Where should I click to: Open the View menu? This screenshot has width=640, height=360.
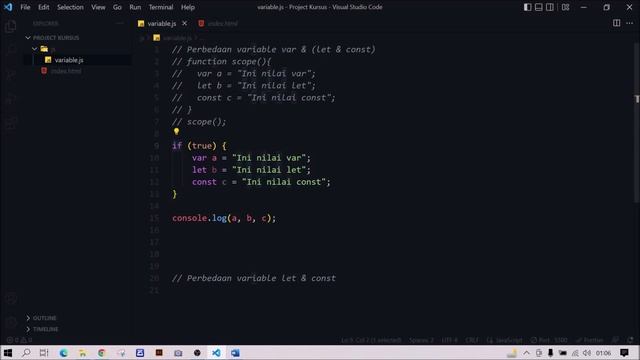tap(98, 7)
